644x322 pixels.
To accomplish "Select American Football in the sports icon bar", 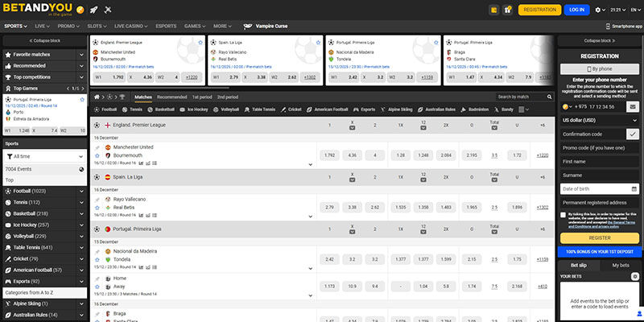I will pyautogui.click(x=328, y=109).
